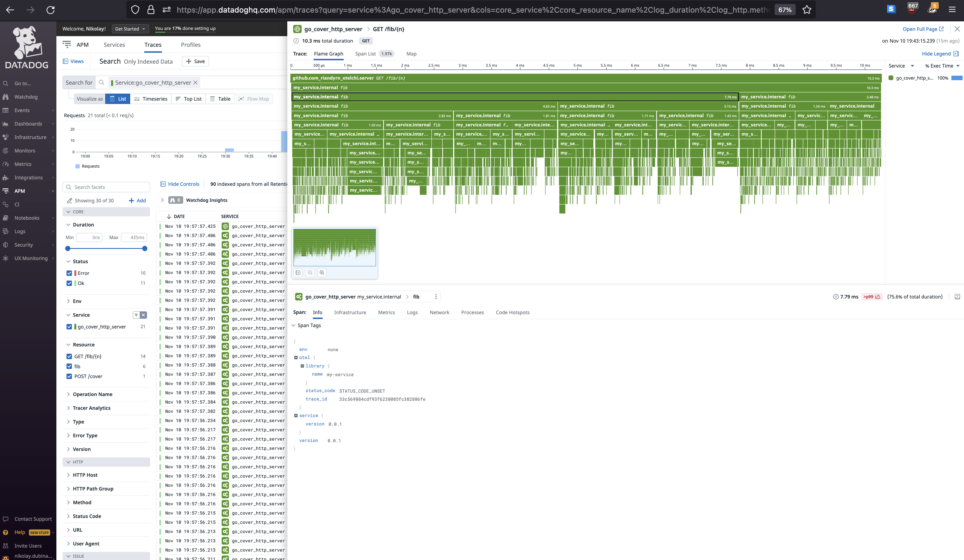Click the Duration max slider handle
This screenshot has height=560, width=964.
coord(144,248)
